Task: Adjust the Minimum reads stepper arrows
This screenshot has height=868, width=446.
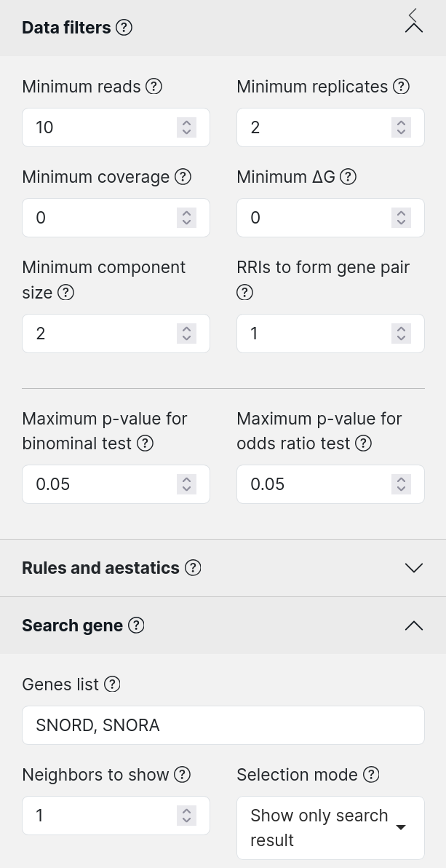Action: [x=187, y=127]
